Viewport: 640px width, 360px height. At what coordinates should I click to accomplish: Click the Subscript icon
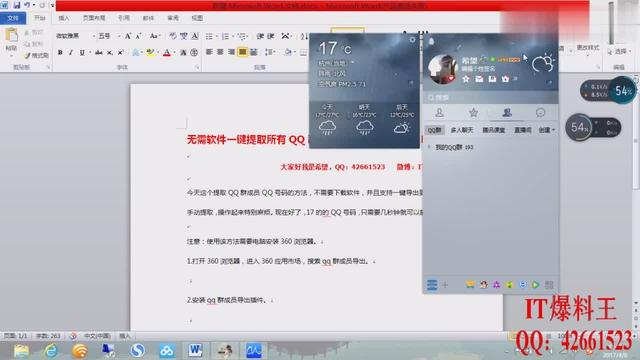(110, 53)
